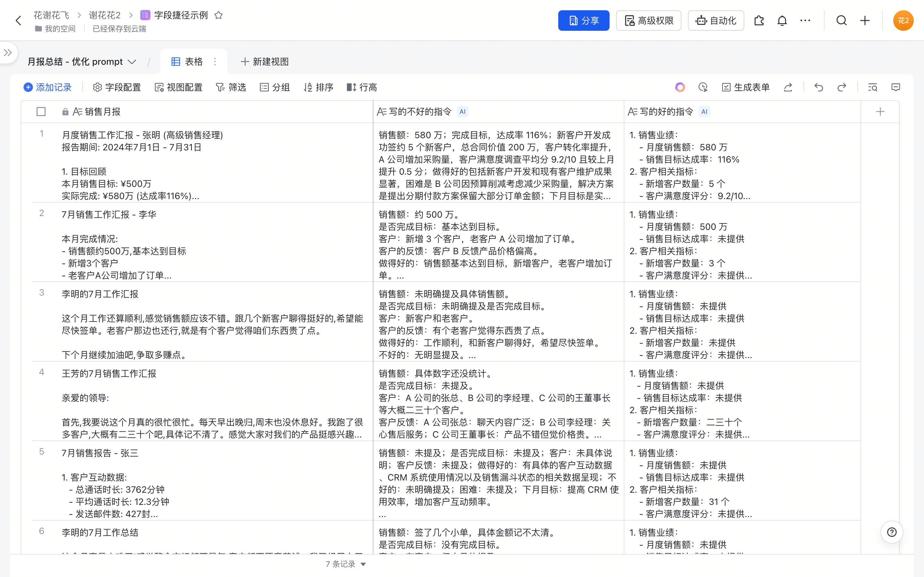This screenshot has width=924, height=577.
Task: Click the blue 分享 button
Action: click(x=583, y=21)
